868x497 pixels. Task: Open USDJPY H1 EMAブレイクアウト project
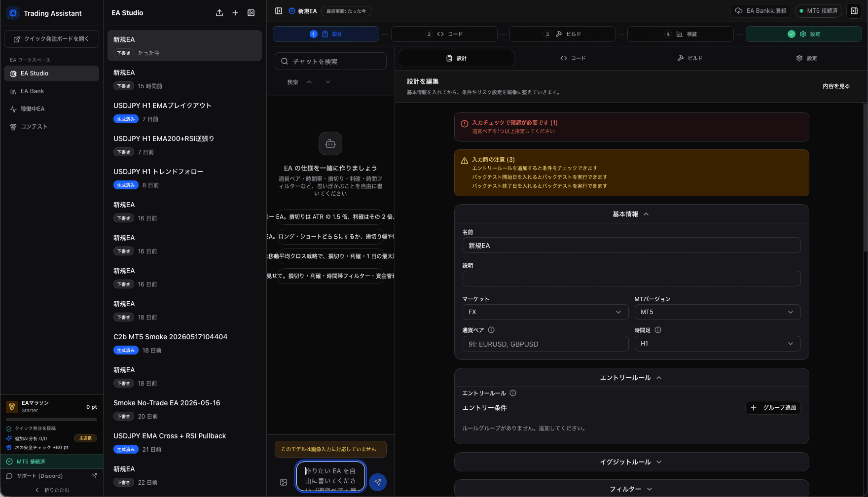pos(184,112)
